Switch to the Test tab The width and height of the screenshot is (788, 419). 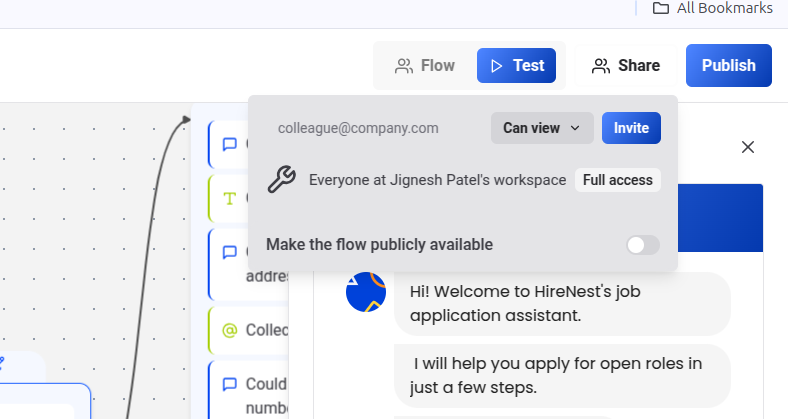(516, 66)
